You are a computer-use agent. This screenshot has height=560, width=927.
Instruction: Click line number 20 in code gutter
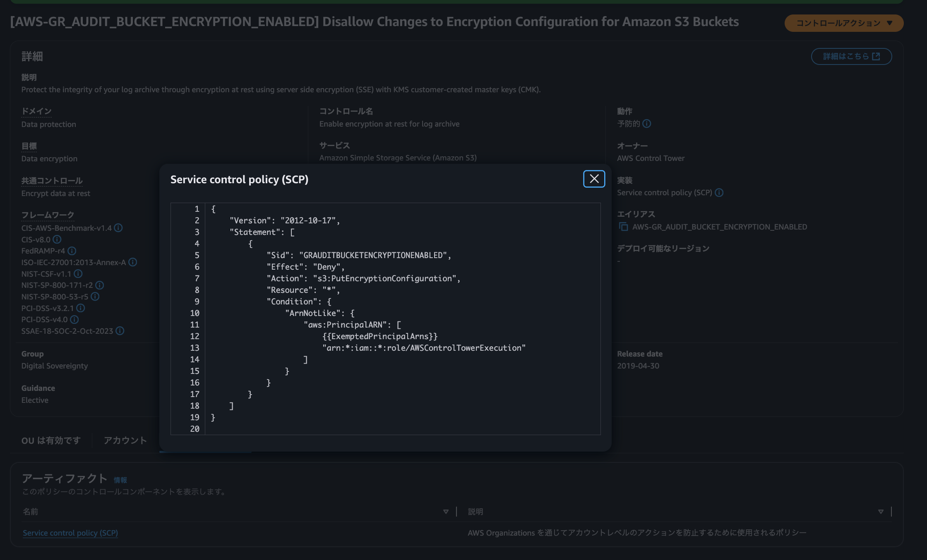(195, 429)
